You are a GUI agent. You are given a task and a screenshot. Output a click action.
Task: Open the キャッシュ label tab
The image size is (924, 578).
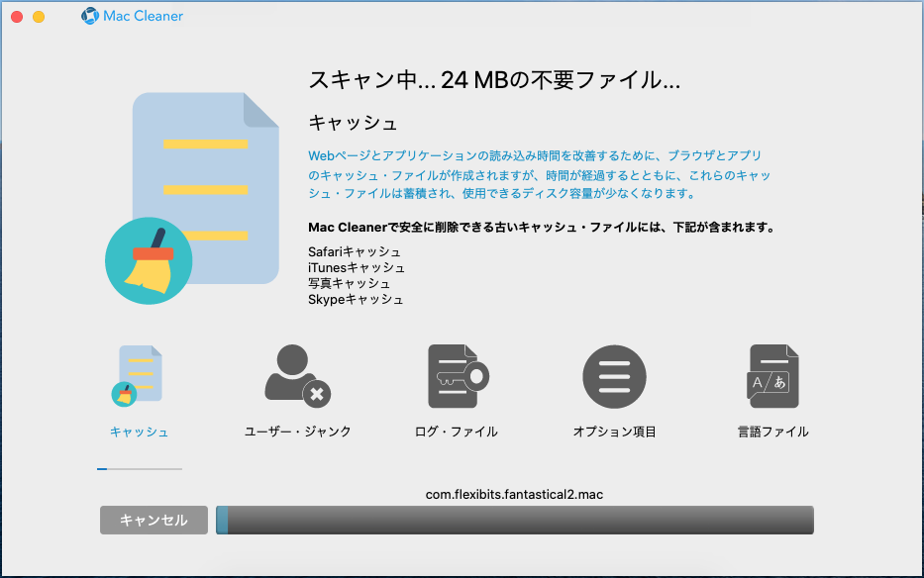tap(139, 432)
